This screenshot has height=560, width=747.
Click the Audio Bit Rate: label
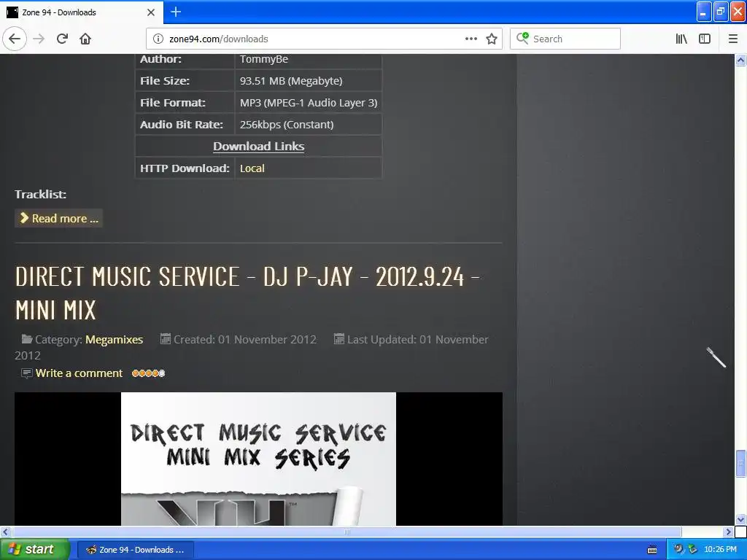click(x=182, y=124)
